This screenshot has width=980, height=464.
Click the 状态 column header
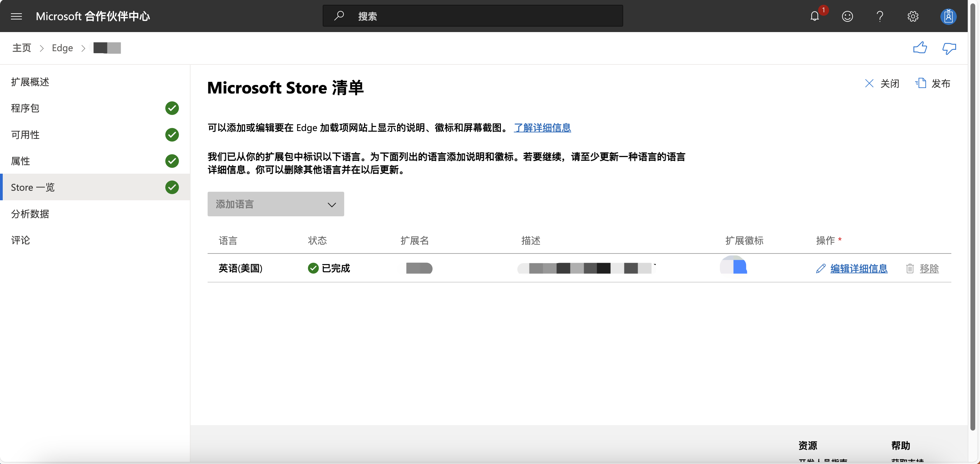pos(317,240)
